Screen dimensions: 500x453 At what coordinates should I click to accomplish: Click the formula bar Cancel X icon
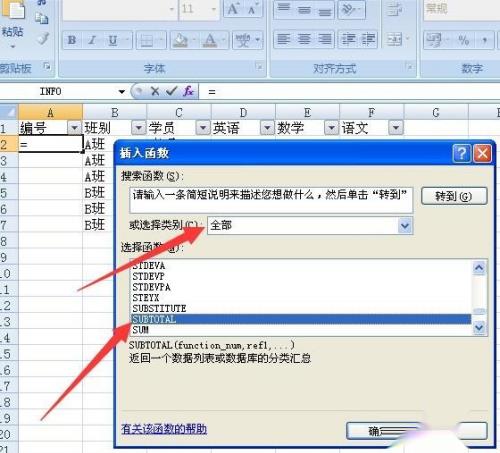pos(155,91)
